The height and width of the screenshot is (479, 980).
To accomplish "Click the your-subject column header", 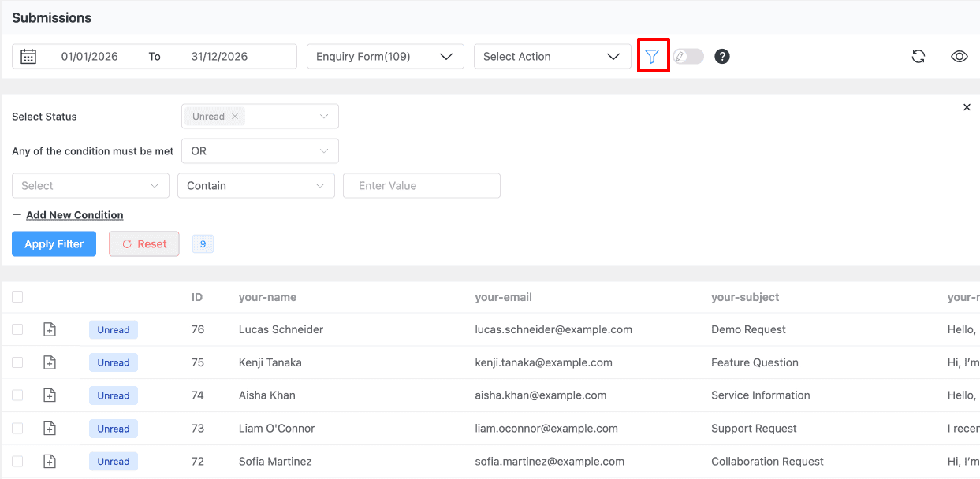I will [745, 298].
